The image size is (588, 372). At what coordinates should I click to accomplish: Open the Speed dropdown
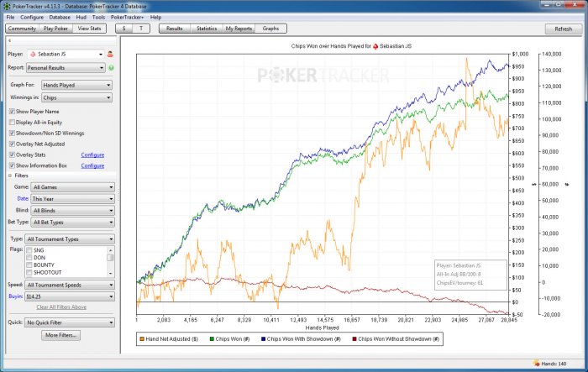pos(70,285)
